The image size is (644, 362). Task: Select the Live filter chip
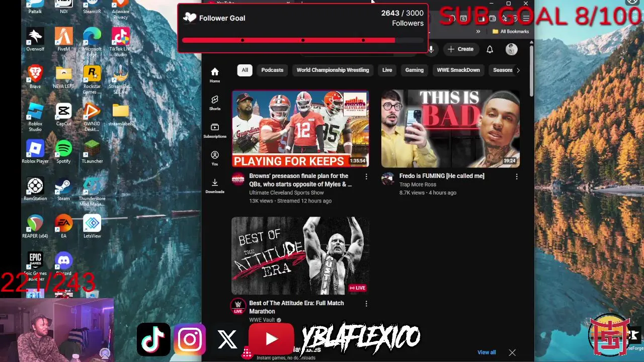[387, 70]
